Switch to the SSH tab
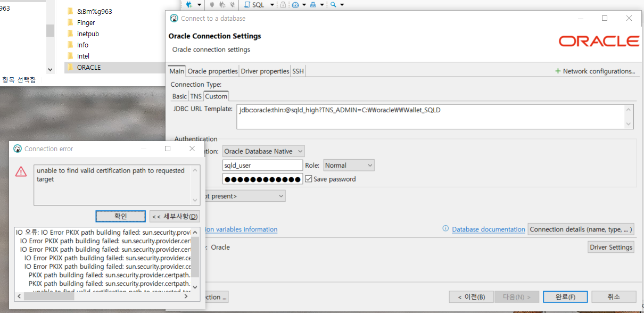This screenshot has height=313, width=644. coord(298,71)
